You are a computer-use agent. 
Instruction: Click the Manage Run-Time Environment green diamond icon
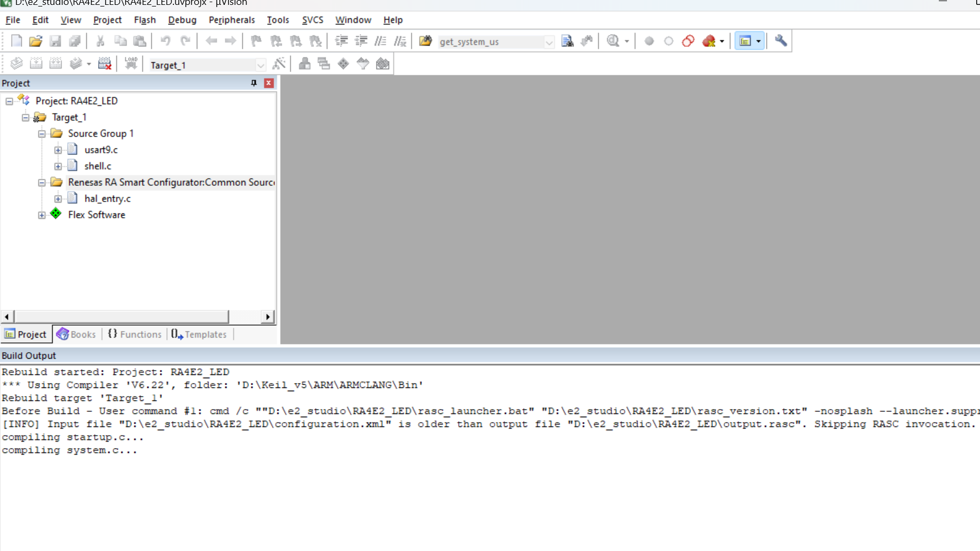(343, 64)
